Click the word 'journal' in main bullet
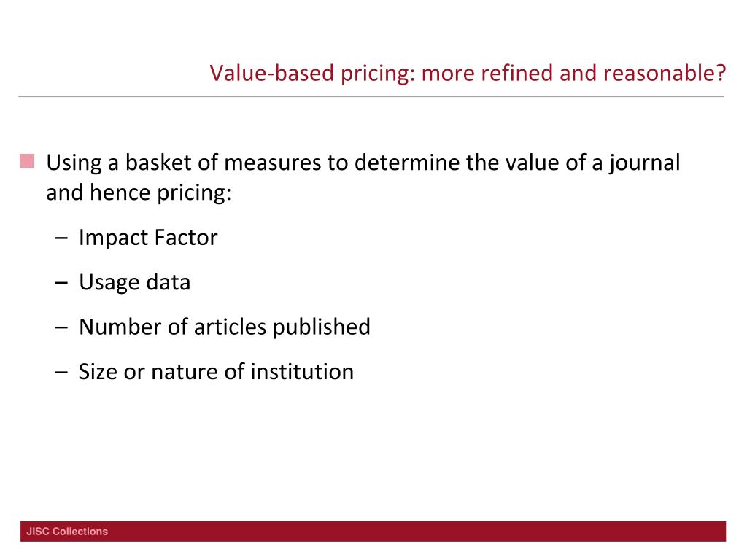Screen dimensions: 747x560 point(644,163)
